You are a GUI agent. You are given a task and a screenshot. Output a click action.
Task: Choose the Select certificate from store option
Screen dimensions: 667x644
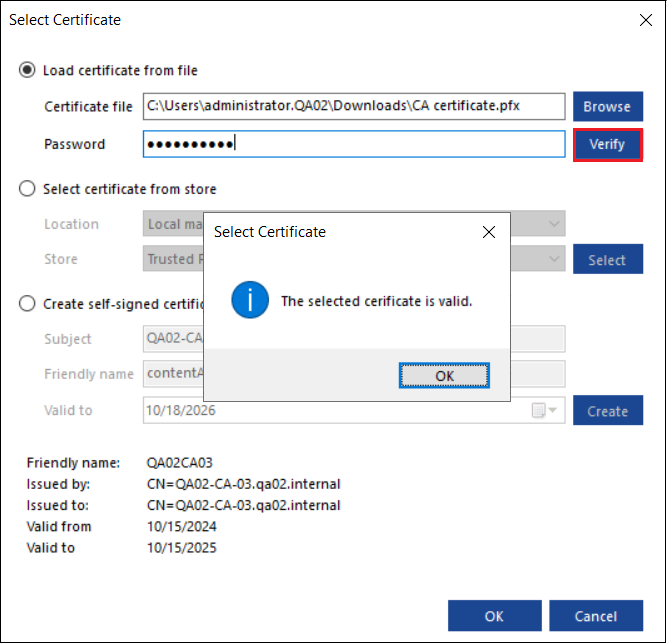[x=27, y=189]
